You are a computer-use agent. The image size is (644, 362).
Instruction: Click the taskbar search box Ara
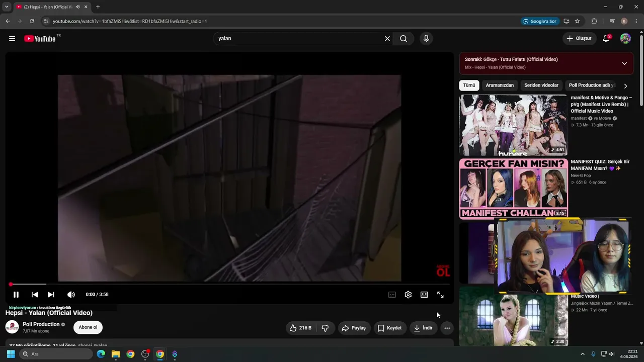56,354
